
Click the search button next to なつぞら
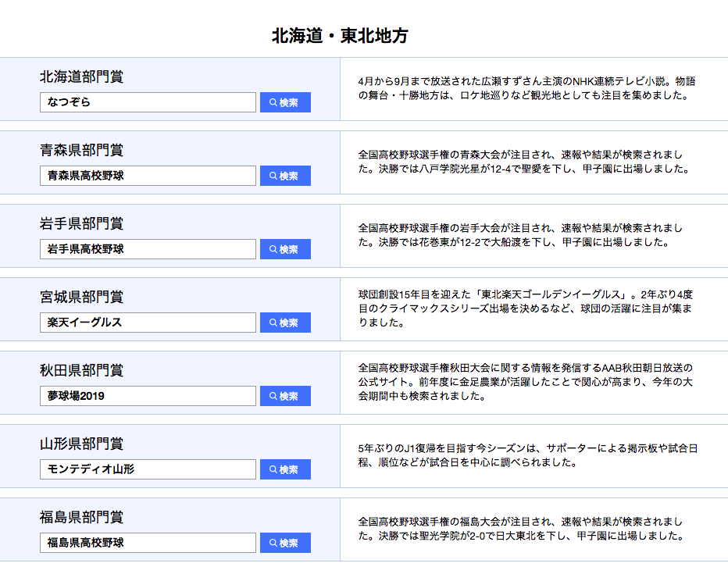[x=285, y=102]
